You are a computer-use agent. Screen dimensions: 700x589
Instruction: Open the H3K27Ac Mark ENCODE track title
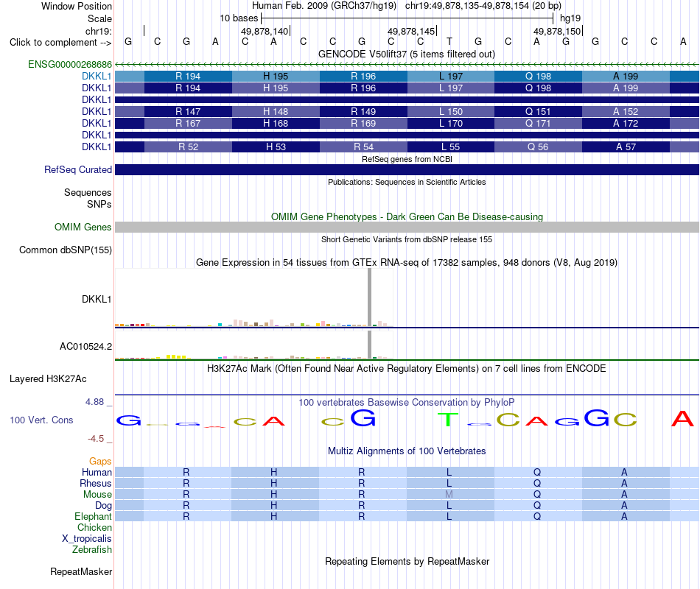(x=407, y=369)
